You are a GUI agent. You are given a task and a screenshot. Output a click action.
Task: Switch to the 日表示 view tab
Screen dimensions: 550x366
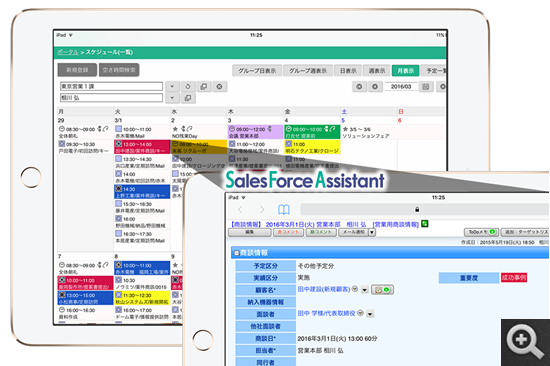coord(348,71)
